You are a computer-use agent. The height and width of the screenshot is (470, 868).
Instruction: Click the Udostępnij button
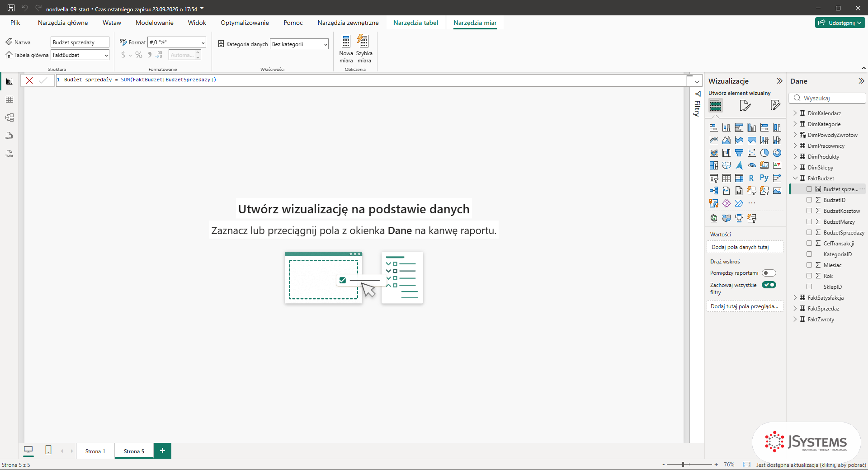point(840,23)
